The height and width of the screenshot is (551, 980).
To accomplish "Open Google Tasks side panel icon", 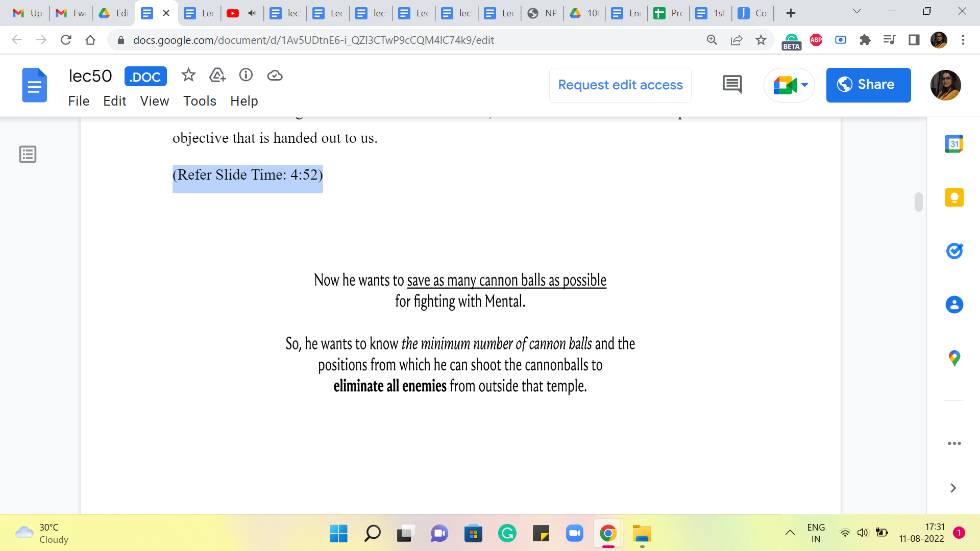I will tap(954, 251).
